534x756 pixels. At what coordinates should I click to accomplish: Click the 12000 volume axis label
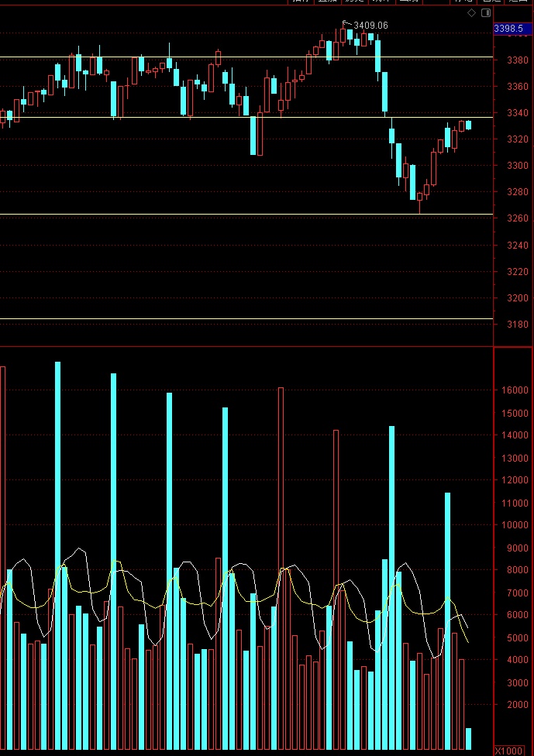pyautogui.click(x=516, y=480)
